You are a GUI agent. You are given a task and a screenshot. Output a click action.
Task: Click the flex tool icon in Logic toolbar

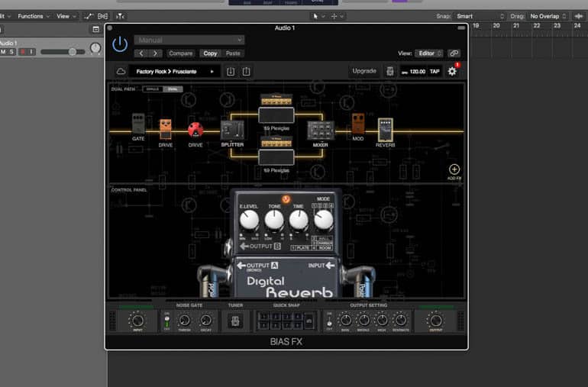[x=103, y=16]
